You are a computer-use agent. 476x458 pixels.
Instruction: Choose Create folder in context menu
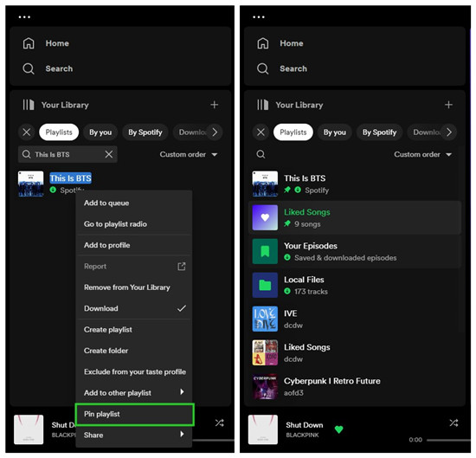tap(134, 351)
